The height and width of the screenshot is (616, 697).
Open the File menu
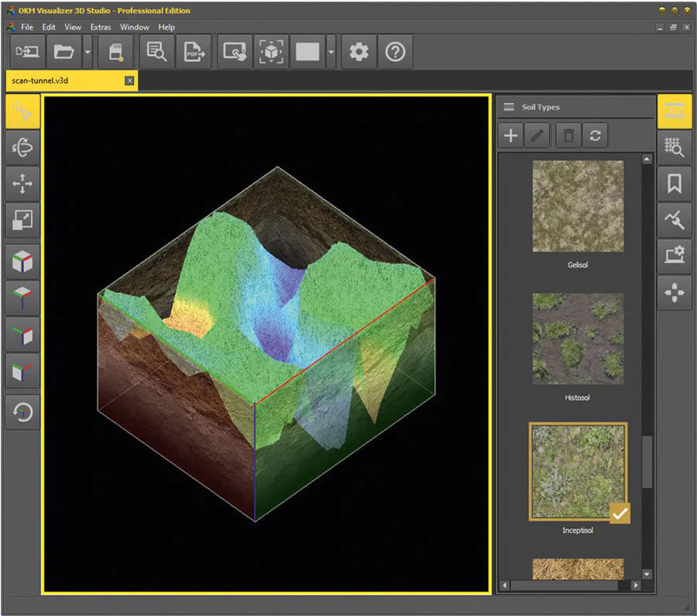click(27, 27)
